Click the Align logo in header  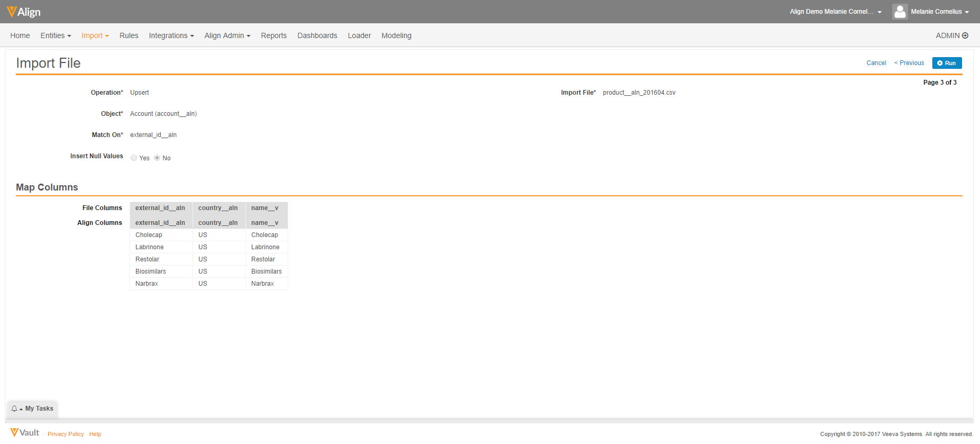[24, 12]
